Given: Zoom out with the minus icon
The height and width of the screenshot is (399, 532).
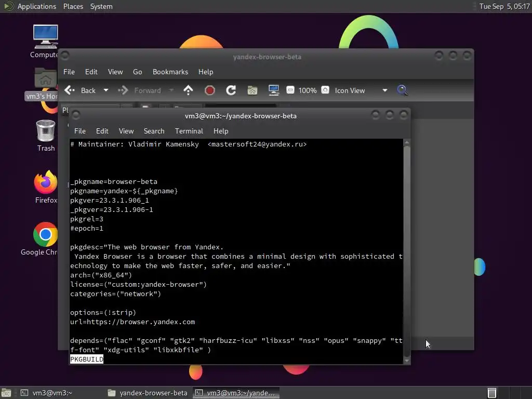Looking at the screenshot, I should (290, 90).
